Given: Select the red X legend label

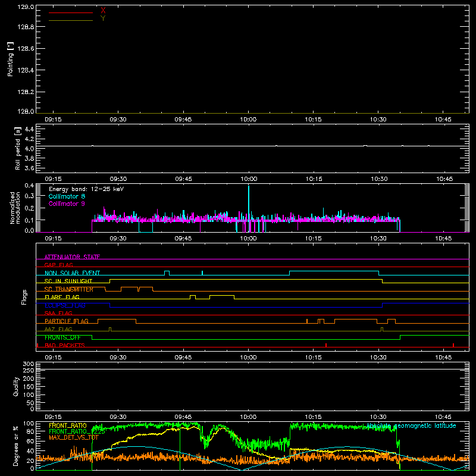Looking at the screenshot, I should coord(103,11).
